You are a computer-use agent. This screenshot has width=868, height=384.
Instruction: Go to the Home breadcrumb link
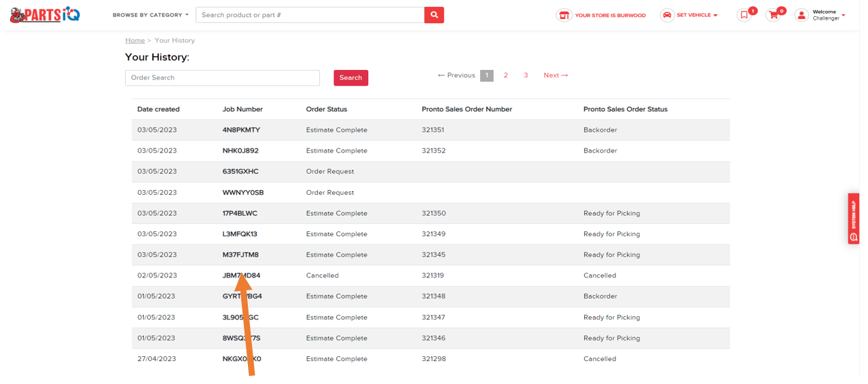pyautogui.click(x=135, y=40)
